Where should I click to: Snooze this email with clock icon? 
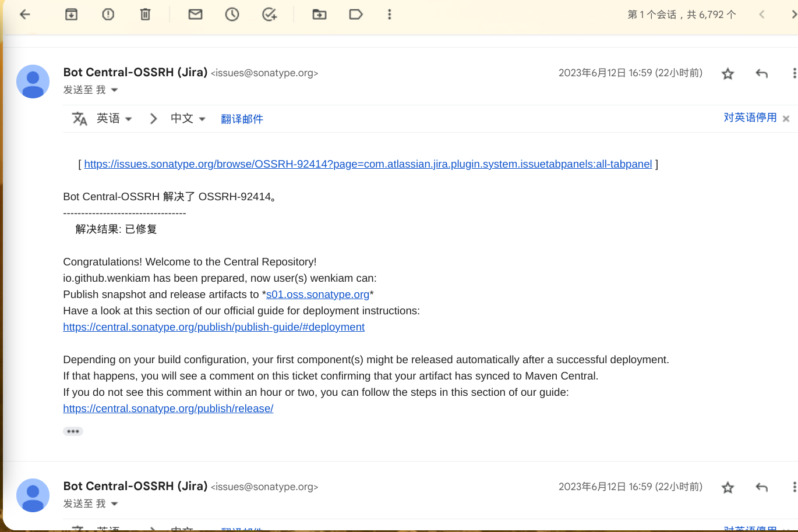click(232, 15)
